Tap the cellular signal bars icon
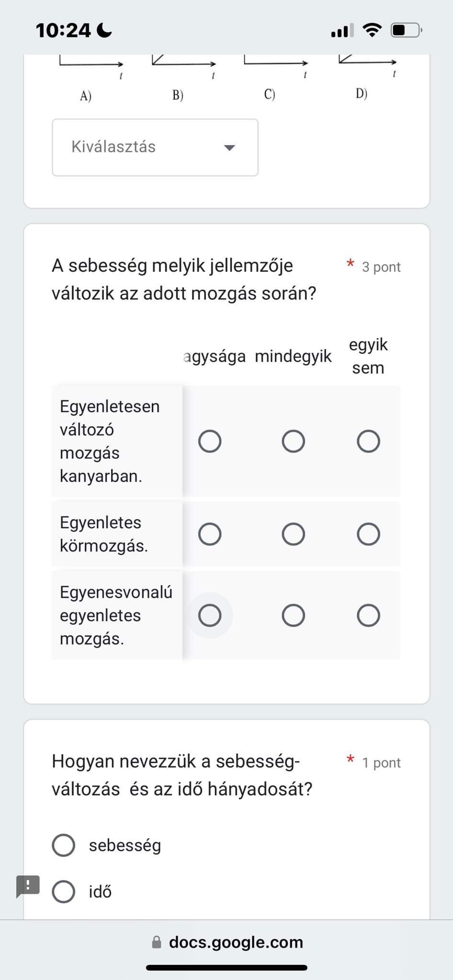 tap(342, 30)
